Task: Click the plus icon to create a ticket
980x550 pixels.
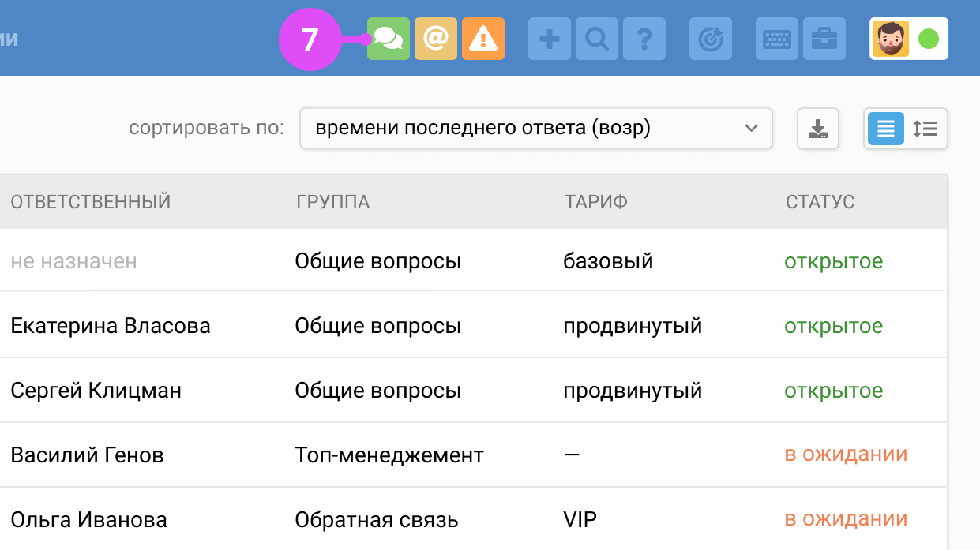Action: click(549, 38)
